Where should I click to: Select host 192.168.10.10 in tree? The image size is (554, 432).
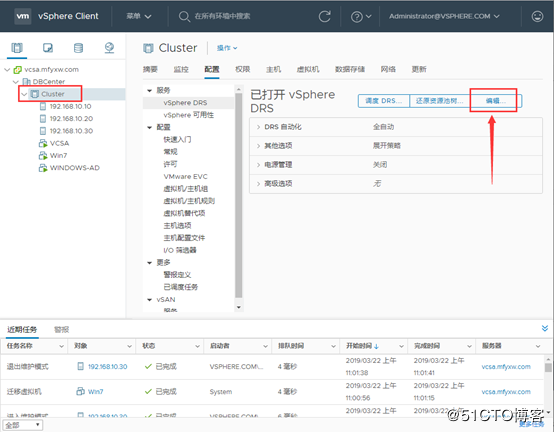[70, 106]
